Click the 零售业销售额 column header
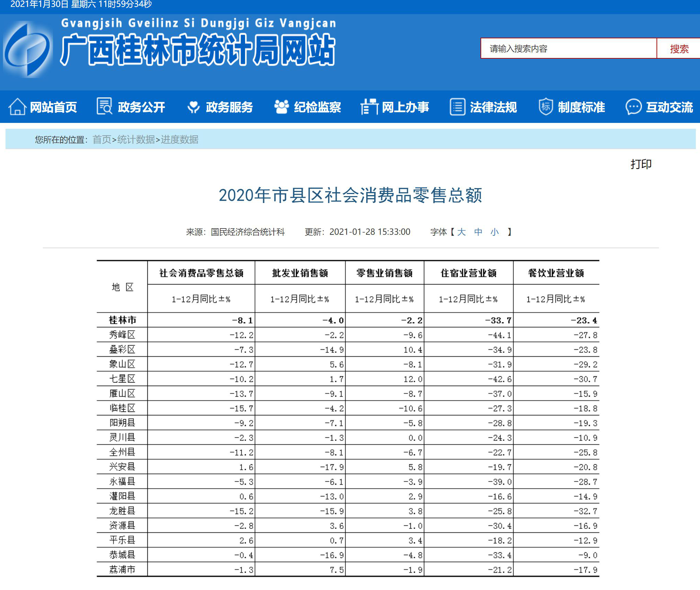The height and width of the screenshot is (590, 700). [385, 273]
